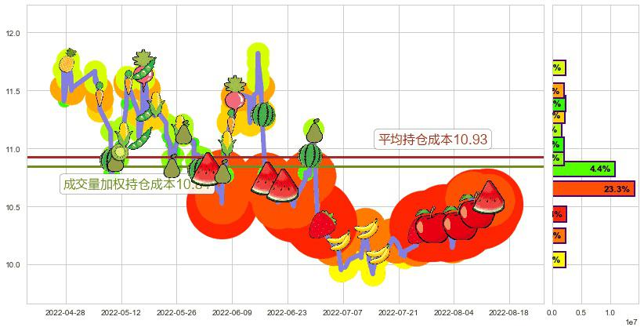Click the pineapple icon near the chart top
Image resolution: width=644 pixels, height=331 pixels.
(x=144, y=61)
